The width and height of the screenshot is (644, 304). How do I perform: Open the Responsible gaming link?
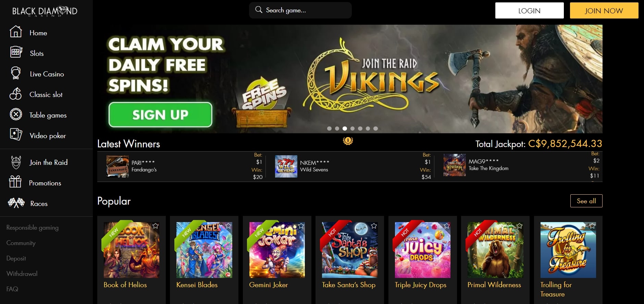[33, 228]
